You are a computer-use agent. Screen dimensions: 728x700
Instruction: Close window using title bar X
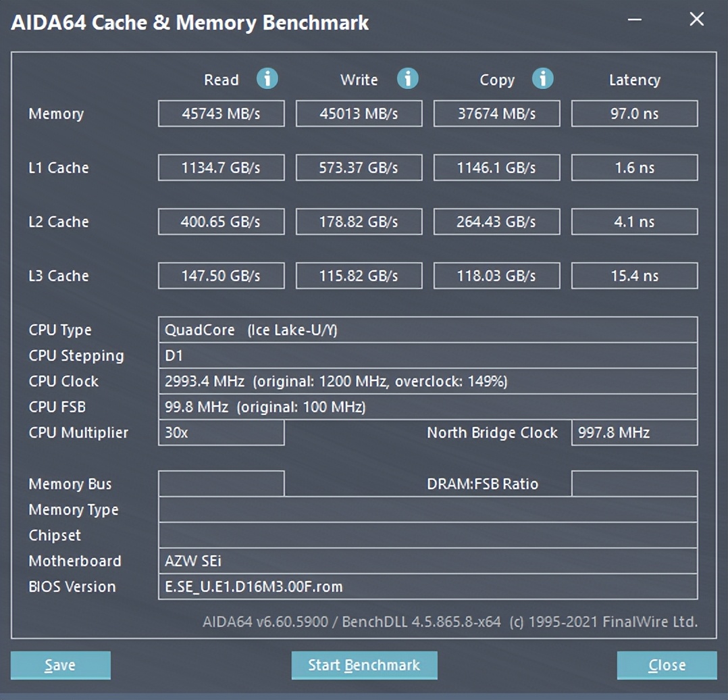696,20
